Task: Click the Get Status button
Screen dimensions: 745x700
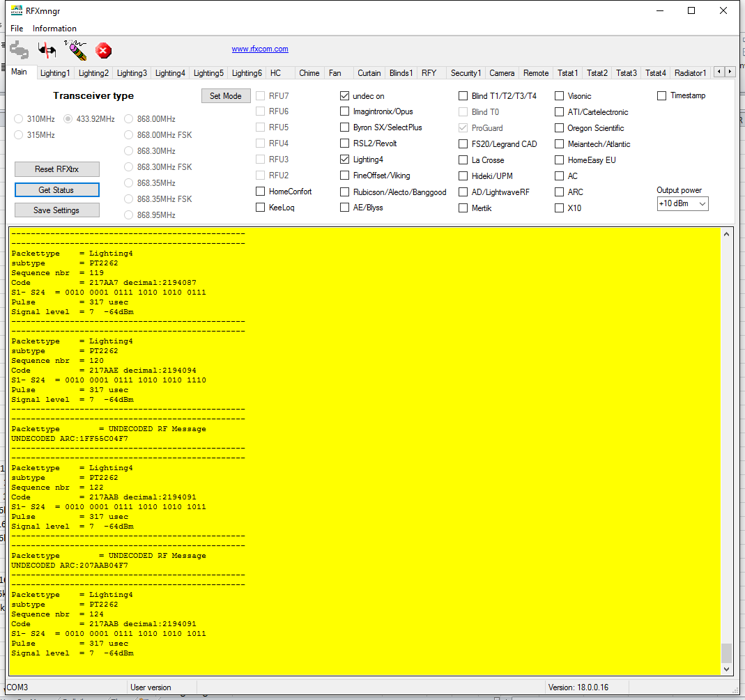Action: pyautogui.click(x=57, y=190)
